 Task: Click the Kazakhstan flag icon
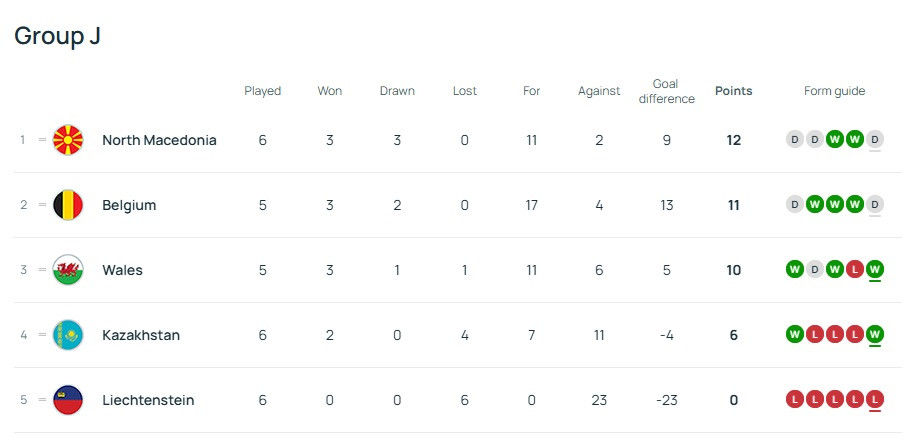point(68,335)
